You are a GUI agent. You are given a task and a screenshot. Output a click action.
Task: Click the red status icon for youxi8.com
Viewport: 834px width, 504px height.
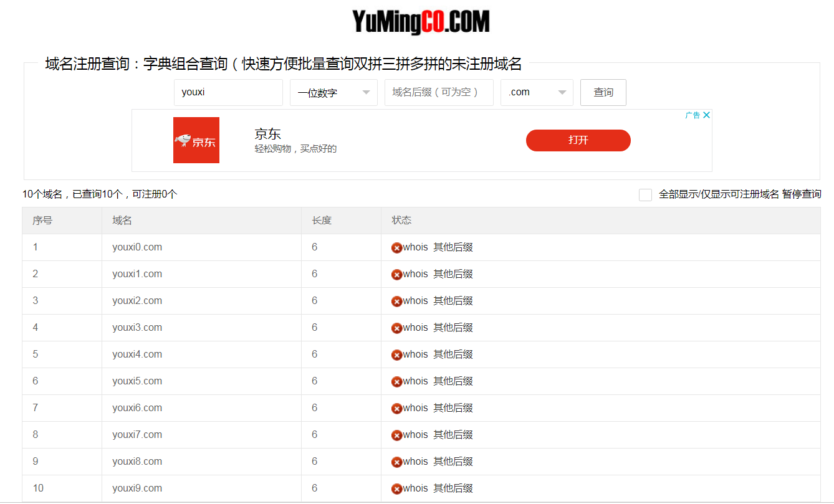coord(396,462)
